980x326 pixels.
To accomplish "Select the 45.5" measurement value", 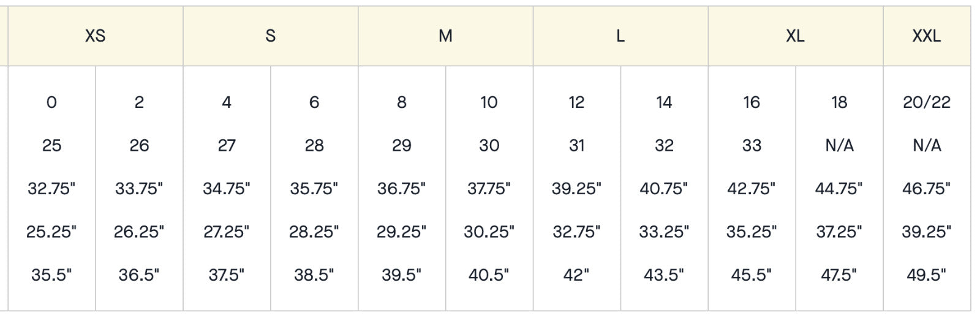I will [x=752, y=275].
